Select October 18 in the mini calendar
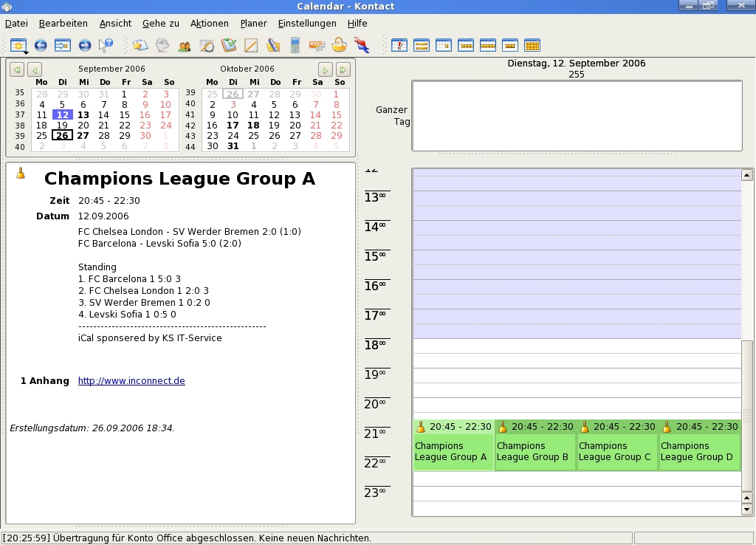This screenshot has height=545, width=756. (x=254, y=126)
